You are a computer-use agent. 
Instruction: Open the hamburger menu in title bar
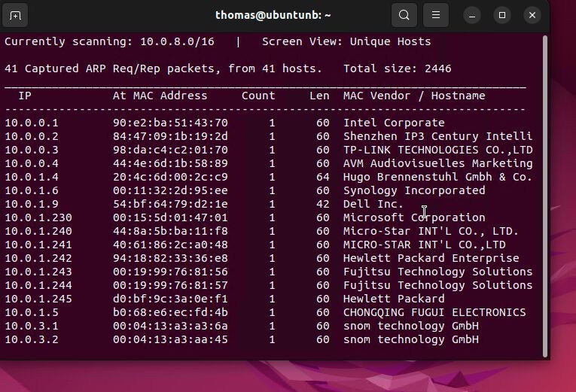pos(436,15)
